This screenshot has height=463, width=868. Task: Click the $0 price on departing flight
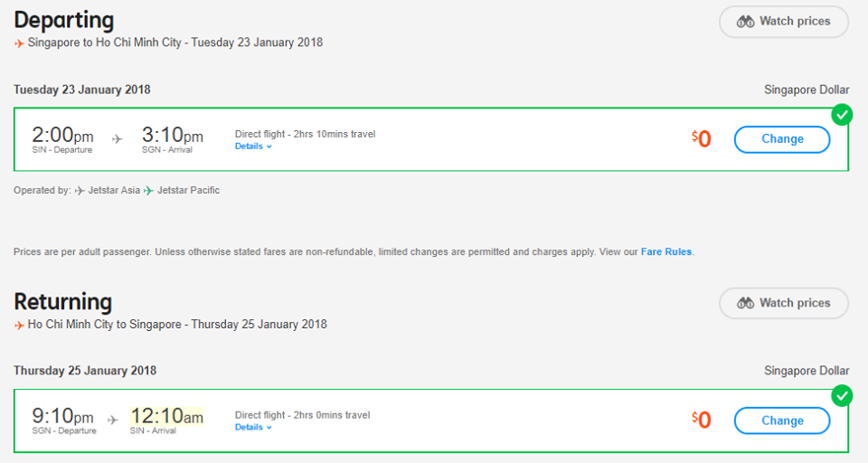pos(701,139)
